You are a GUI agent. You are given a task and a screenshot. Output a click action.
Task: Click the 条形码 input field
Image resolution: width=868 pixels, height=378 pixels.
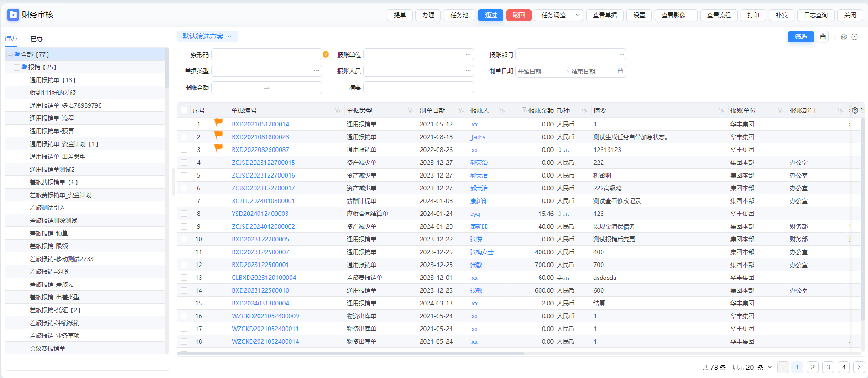tap(266, 54)
